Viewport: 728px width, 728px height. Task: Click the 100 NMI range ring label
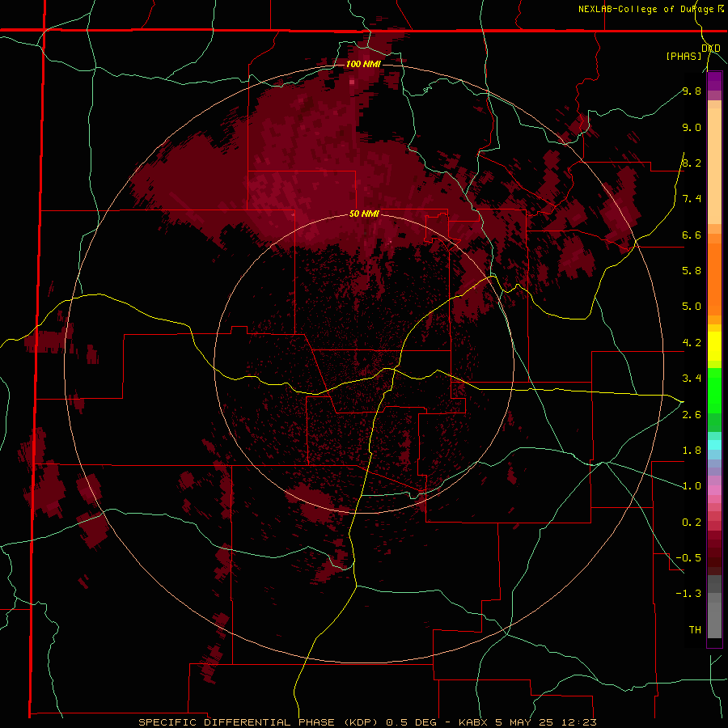[363, 64]
